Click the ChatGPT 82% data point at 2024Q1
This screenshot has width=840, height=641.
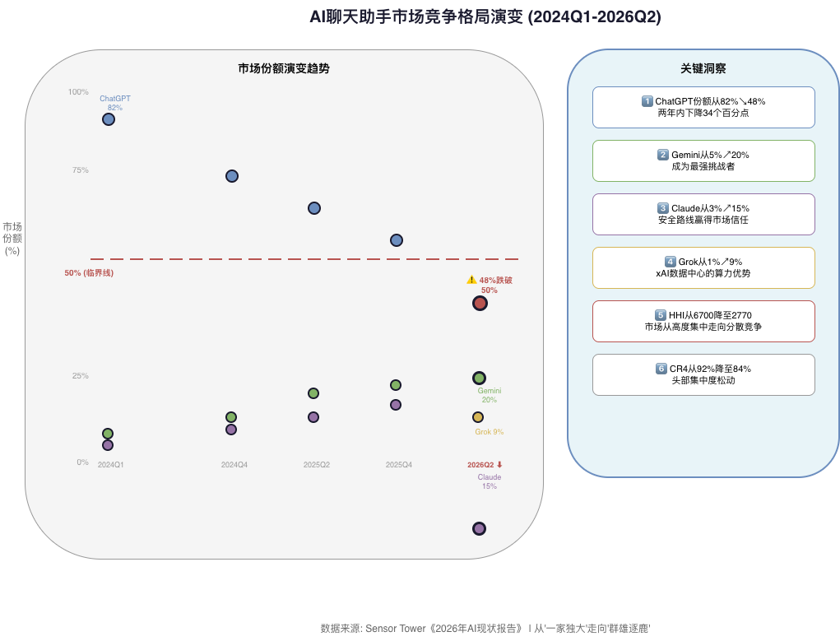point(109,119)
